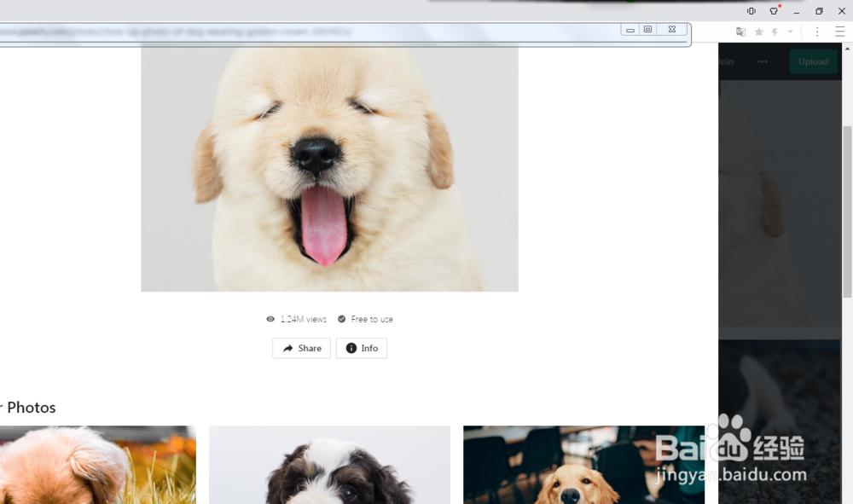Click the Share button under the puppy photo
This screenshot has height=504, width=853.
pos(301,348)
